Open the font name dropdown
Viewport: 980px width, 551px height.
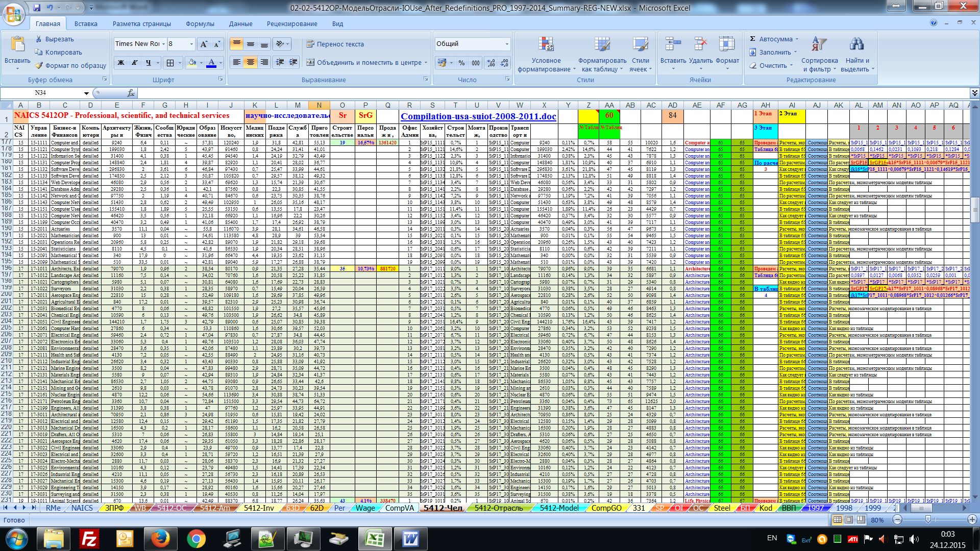(164, 44)
